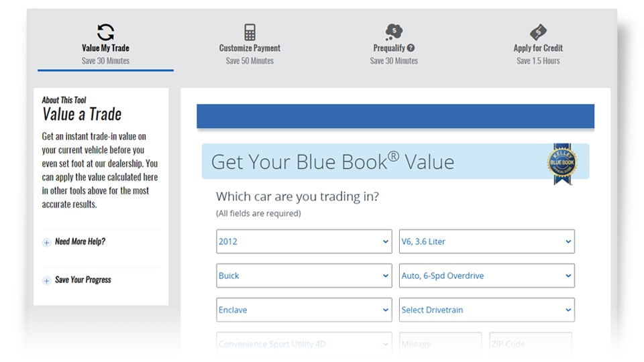
Task: Click the Save 1.5 Hours text
Action: (x=538, y=61)
